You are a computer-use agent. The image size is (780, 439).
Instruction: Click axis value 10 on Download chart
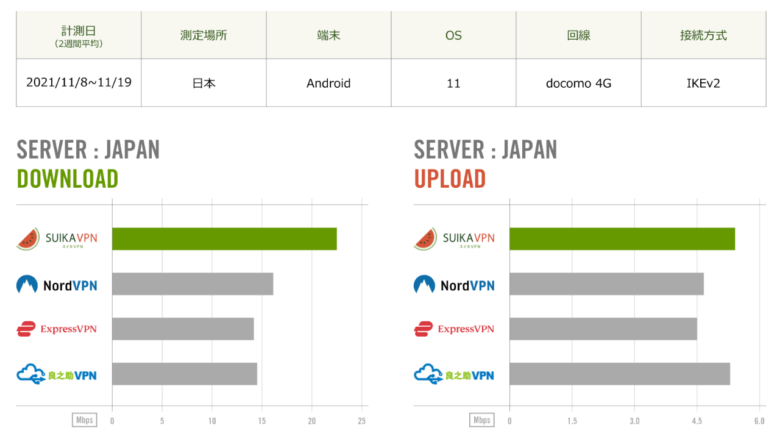pyautogui.click(x=212, y=421)
